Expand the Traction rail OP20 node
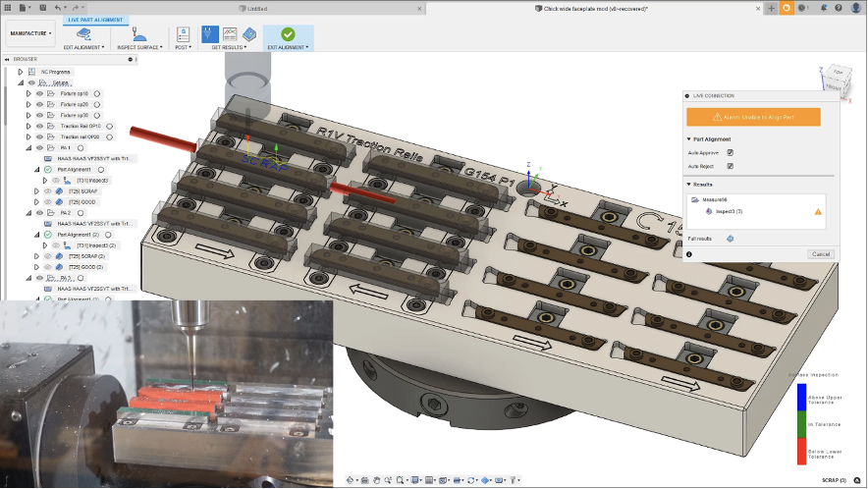The width and height of the screenshot is (868, 489). [x=28, y=136]
